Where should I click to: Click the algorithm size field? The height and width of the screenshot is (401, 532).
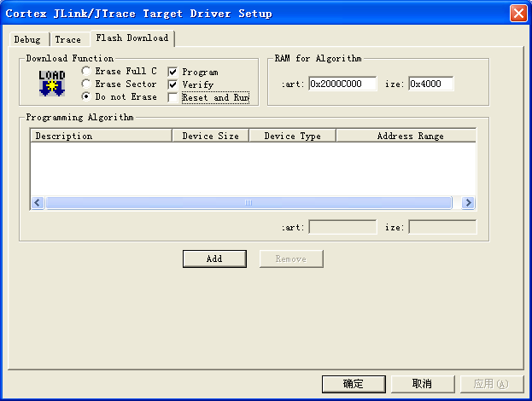pyautogui.click(x=442, y=227)
